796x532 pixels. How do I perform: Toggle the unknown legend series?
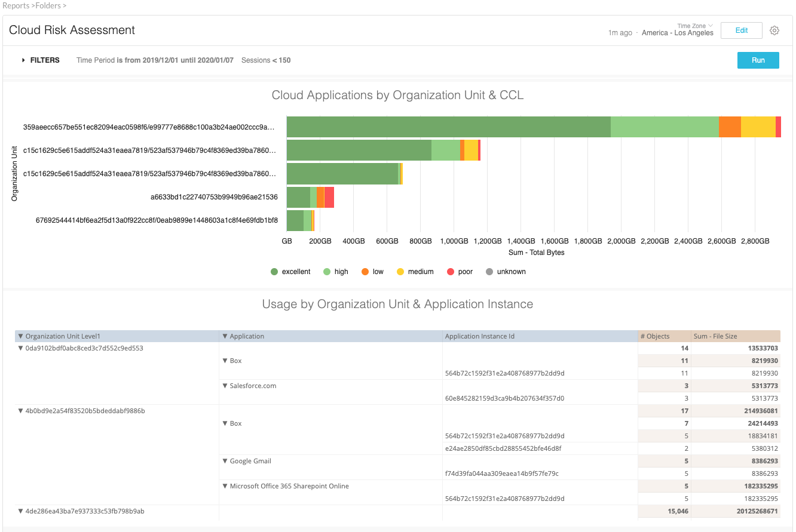point(506,272)
